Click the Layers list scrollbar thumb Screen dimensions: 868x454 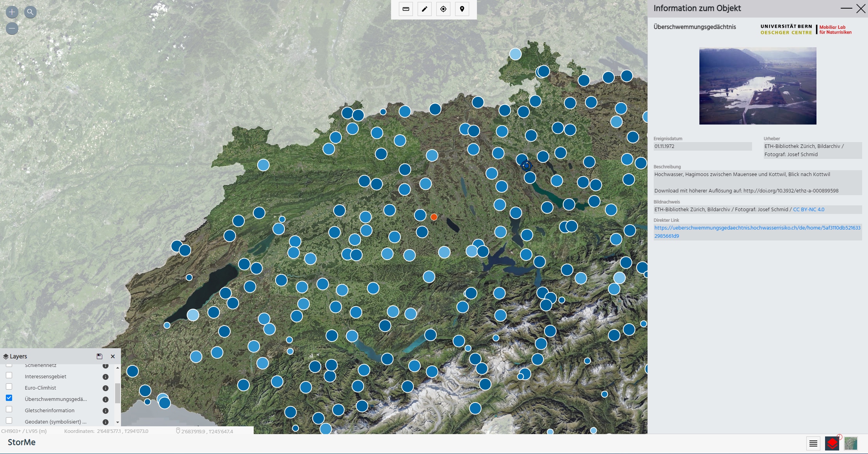point(117,393)
